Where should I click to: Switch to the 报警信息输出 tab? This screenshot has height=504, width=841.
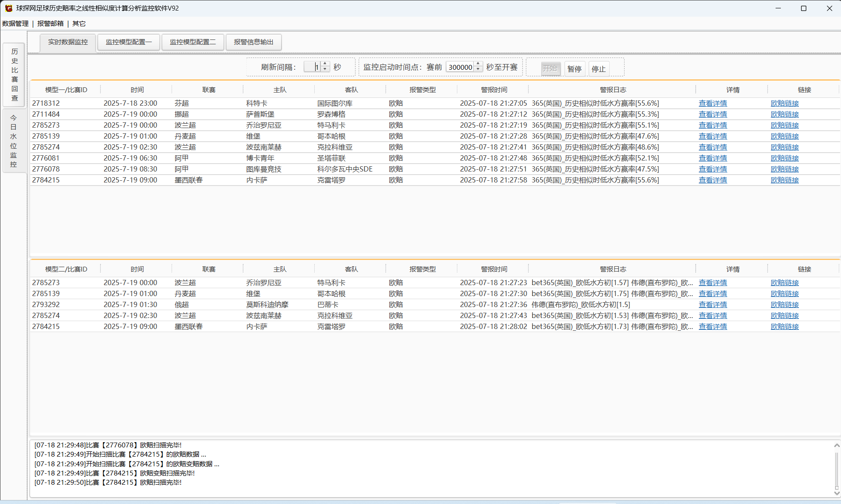[254, 42]
